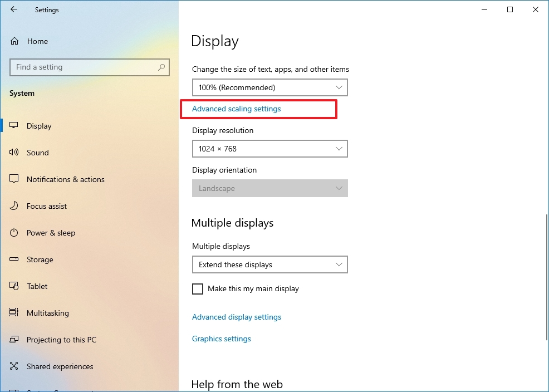
Task: Expand the 100% (Recommended) scaling dropdown
Action: pyautogui.click(x=270, y=87)
